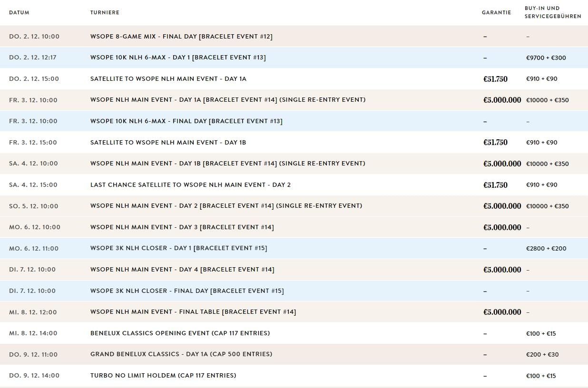Select date DO. 2. 12. 10:00
The image size is (588, 388).
(x=34, y=37)
